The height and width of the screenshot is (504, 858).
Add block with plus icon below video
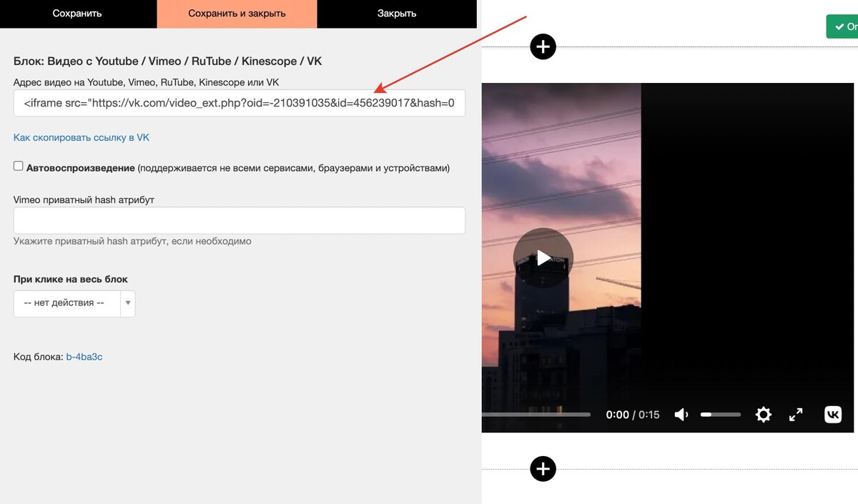[x=543, y=469]
